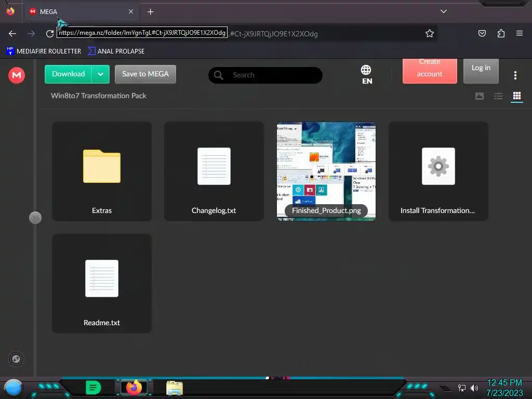Click the sync status icon in the sidebar
This screenshot has width=532, height=399.
tap(16, 359)
